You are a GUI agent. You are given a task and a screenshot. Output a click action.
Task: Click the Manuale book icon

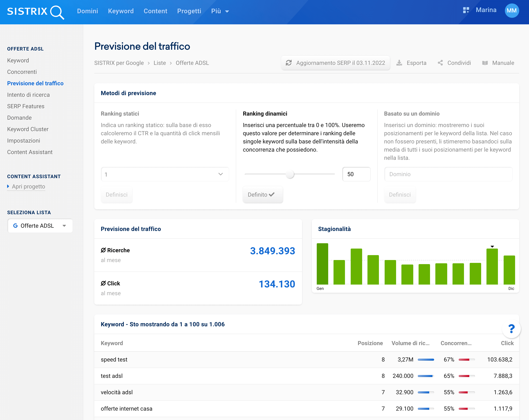tap(485, 63)
